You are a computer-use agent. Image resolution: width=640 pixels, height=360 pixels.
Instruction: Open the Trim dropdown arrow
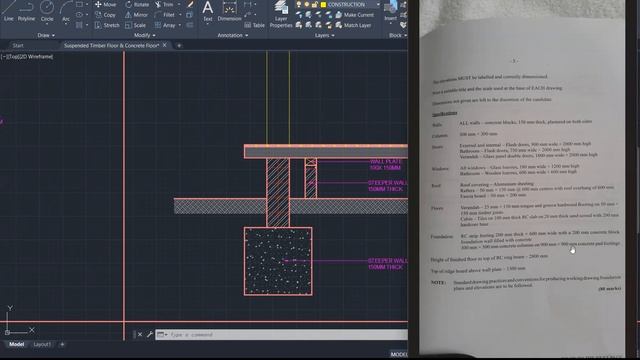click(x=179, y=4)
